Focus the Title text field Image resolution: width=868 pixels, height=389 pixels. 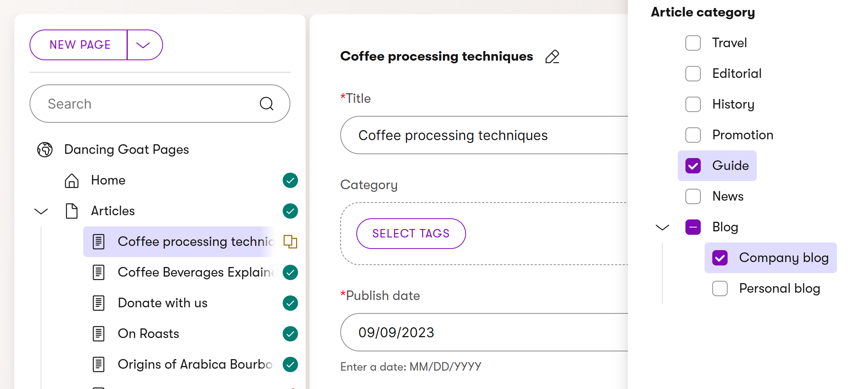coord(483,135)
